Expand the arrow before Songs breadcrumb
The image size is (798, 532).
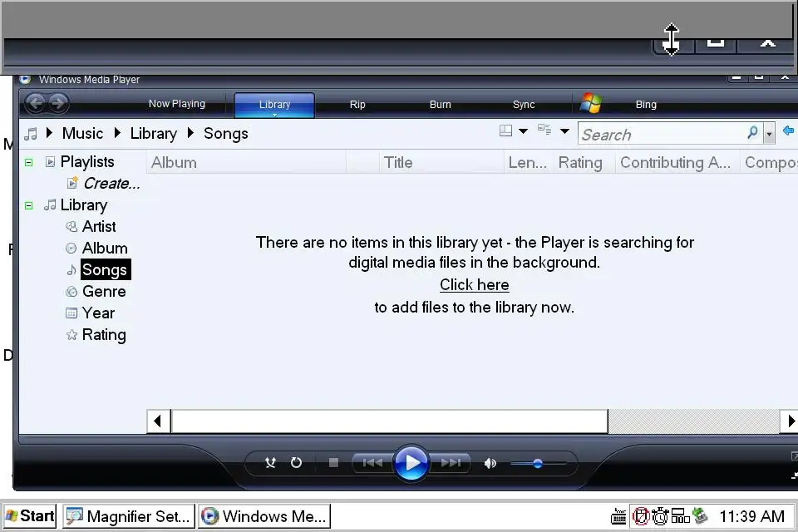coord(191,133)
